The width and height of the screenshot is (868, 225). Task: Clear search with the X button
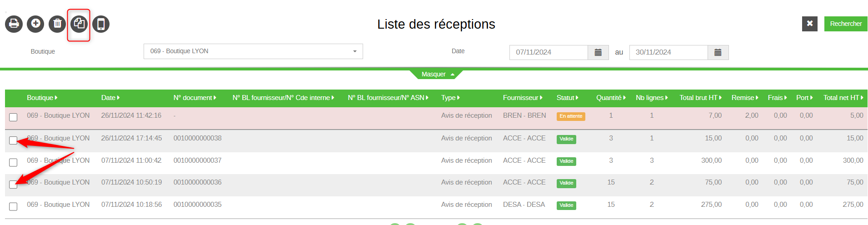tap(810, 24)
